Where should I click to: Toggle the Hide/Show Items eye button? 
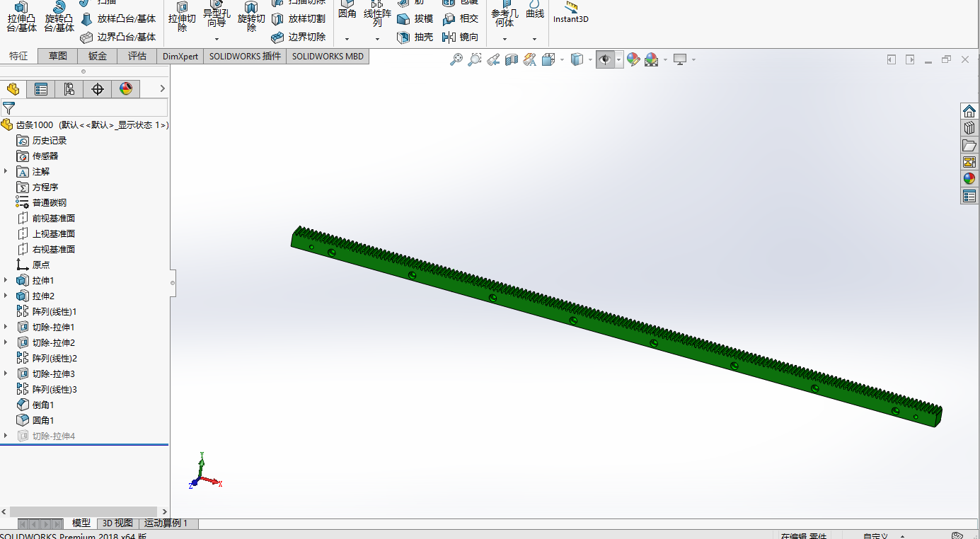(605, 60)
